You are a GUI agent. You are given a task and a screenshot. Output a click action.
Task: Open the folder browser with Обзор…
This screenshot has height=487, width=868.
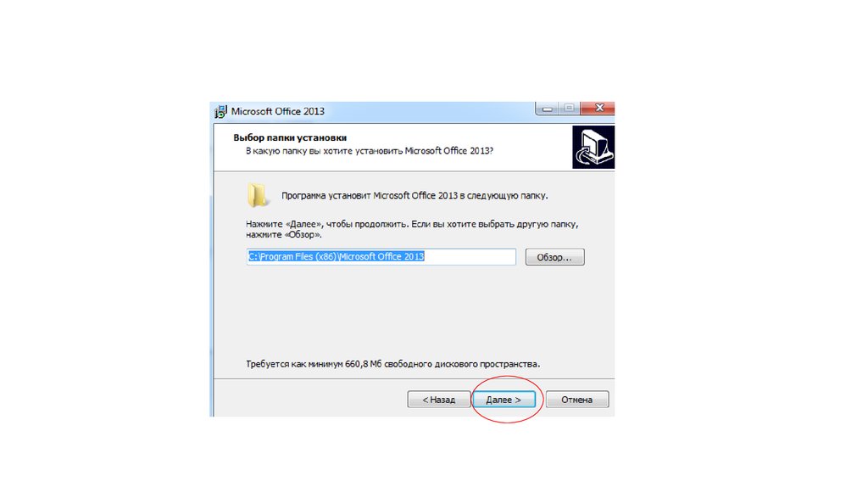(554, 257)
